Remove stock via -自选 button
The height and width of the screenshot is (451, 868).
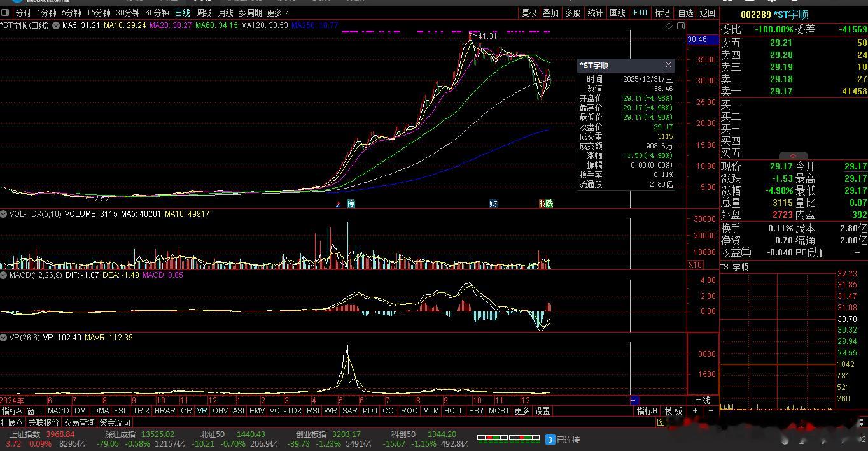(x=685, y=13)
